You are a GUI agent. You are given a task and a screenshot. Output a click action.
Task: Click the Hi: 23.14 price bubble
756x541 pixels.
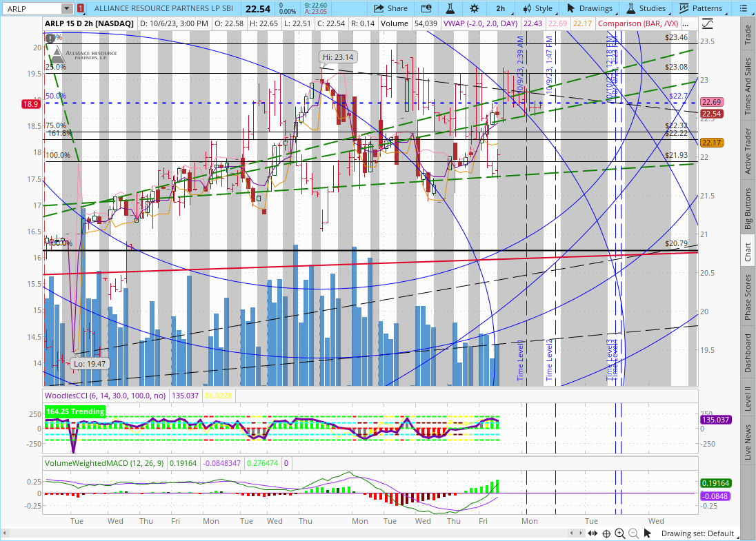[338, 57]
